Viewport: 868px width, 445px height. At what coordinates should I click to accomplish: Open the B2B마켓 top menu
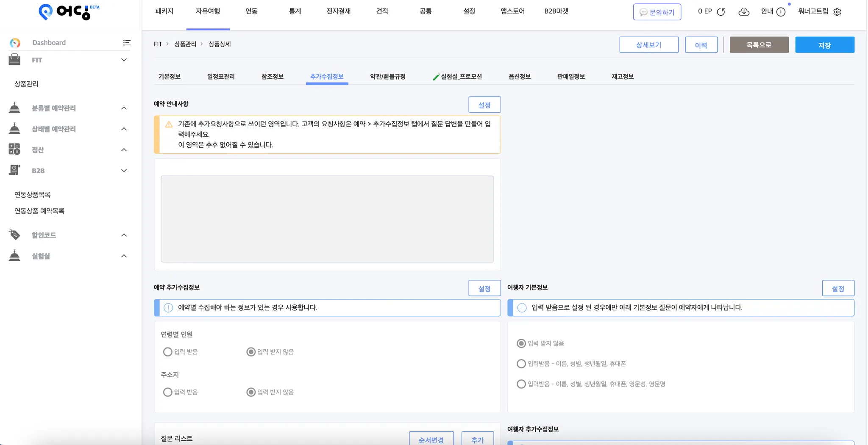coord(556,11)
